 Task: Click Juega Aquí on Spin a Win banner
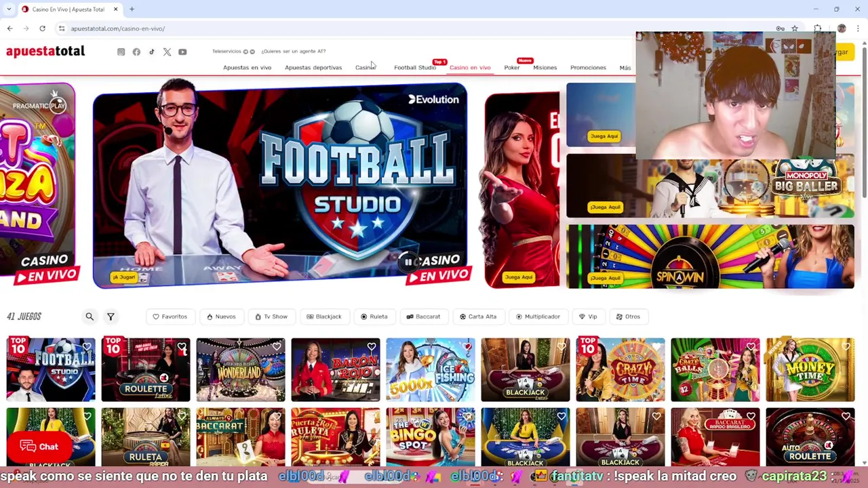tap(605, 278)
